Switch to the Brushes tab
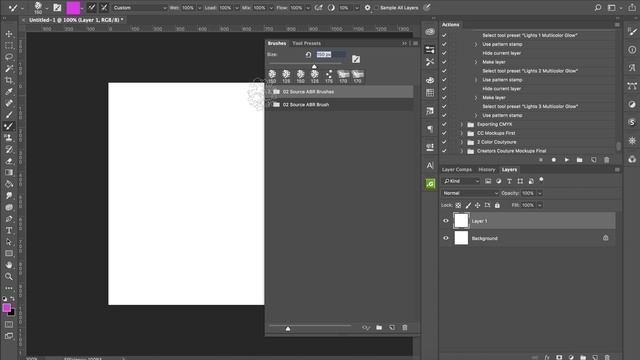 pos(277,43)
